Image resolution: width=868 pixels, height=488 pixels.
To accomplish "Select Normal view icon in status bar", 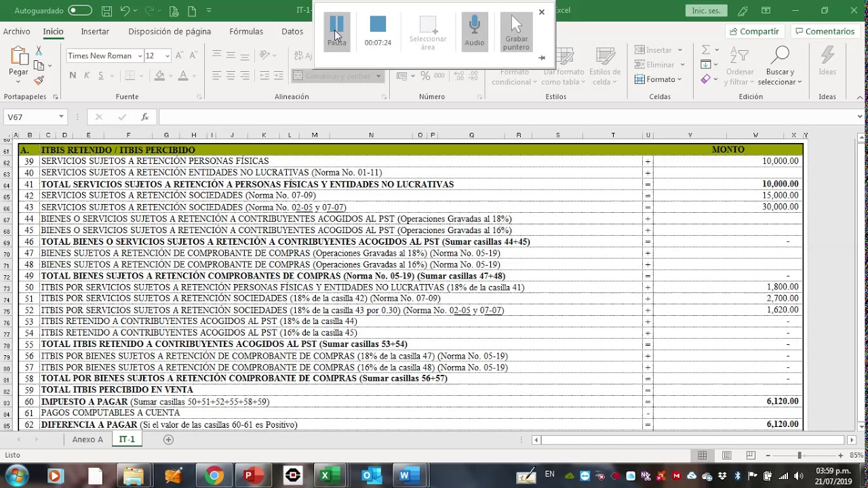I will click(x=703, y=455).
